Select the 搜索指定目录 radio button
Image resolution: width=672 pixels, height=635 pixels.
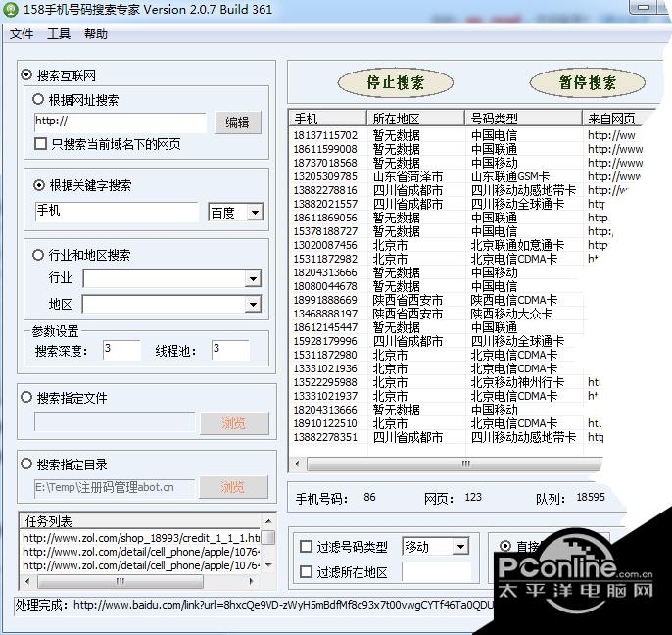point(26,464)
